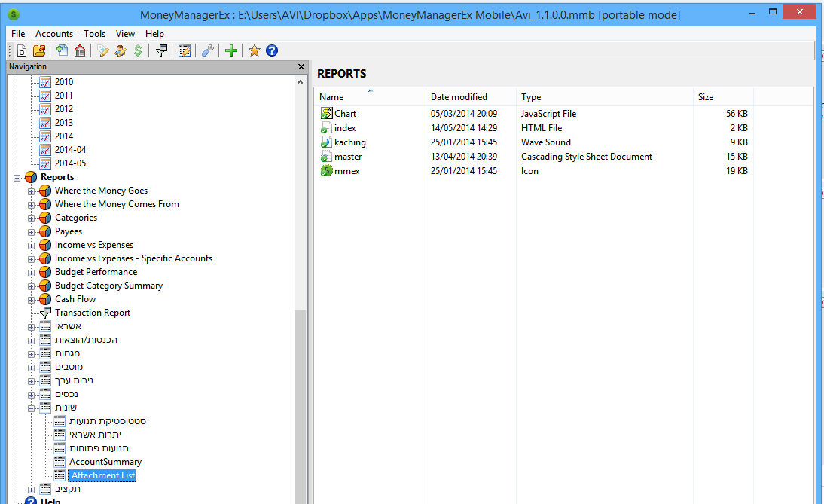Open the Transaction Filter funnel icon
The image size is (824, 504).
click(160, 50)
